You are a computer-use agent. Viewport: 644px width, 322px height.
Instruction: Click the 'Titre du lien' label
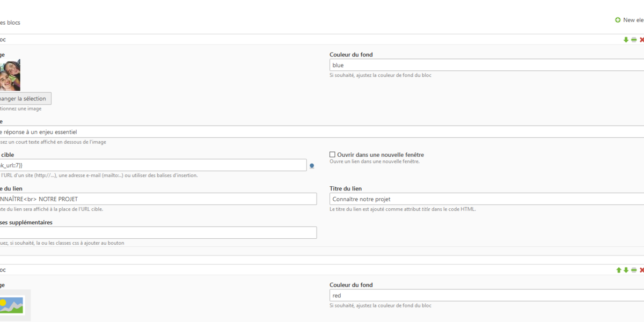click(346, 188)
